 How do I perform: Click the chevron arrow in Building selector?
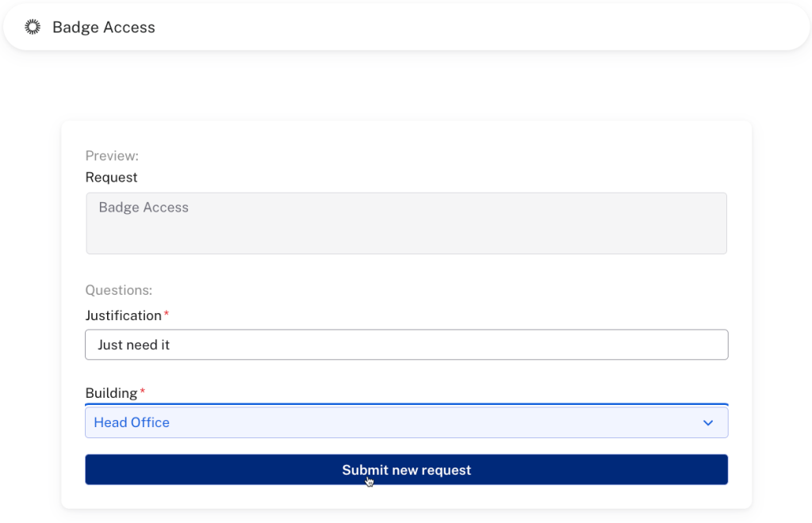pos(708,423)
